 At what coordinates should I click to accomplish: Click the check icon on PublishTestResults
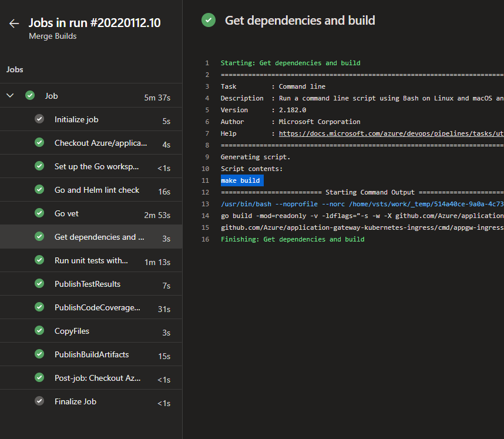click(x=39, y=283)
